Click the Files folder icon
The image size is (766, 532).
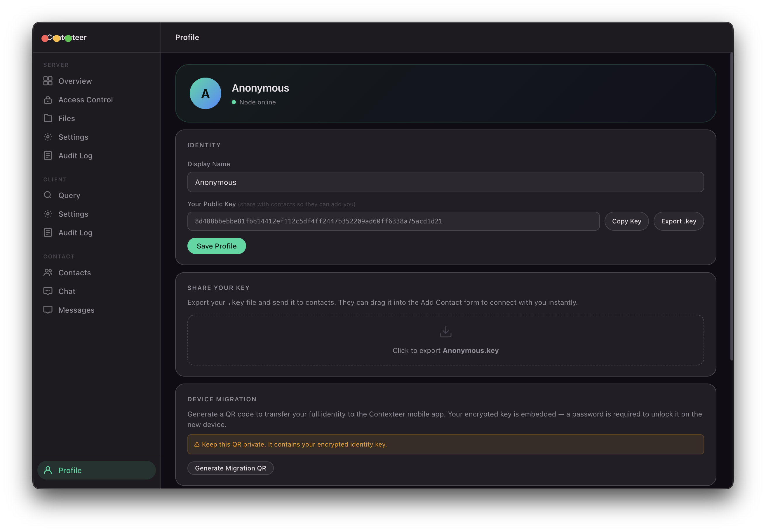pos(48,118)
